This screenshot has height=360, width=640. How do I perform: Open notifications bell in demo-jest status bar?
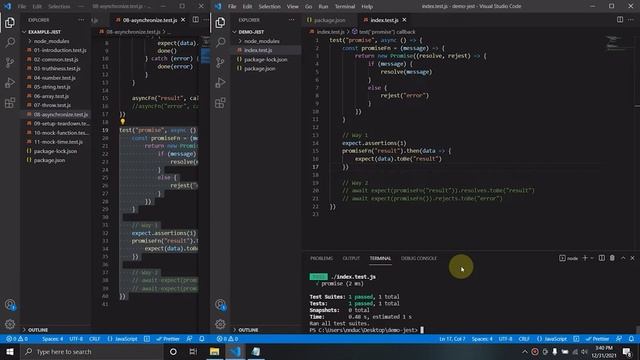pos(631,339)
